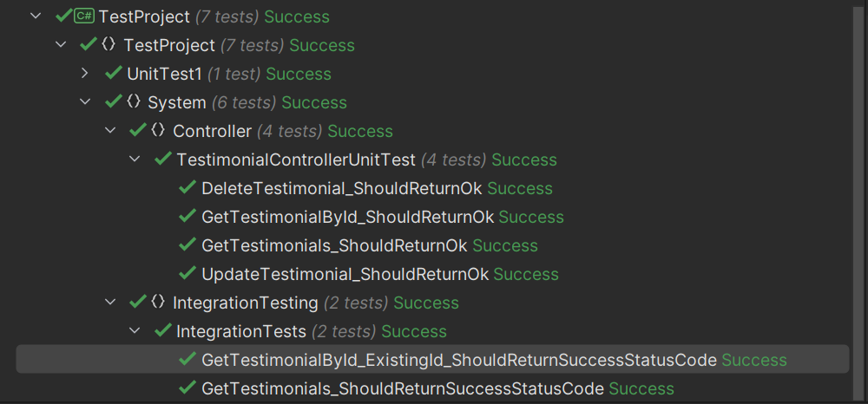Image resolution: width=868 pixels, height=404 pixels.
Task: Click green checkmark of DeleteTestimonial_ShouldReturnOk
Action: click(x=187, y=188)
